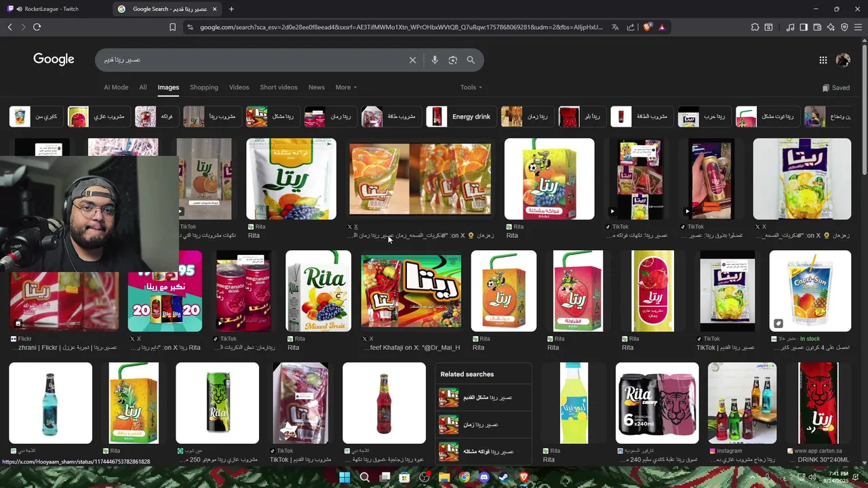Switch to AI Mode tab

[116, 87]
